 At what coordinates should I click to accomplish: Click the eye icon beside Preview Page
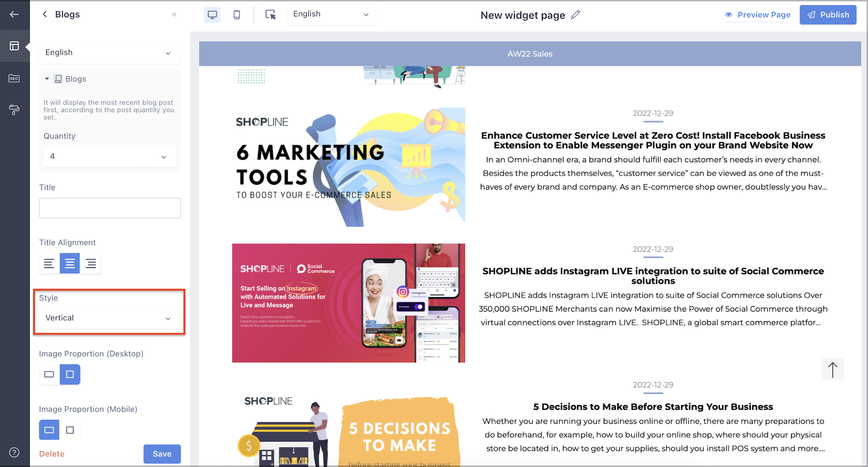[729, 15]
